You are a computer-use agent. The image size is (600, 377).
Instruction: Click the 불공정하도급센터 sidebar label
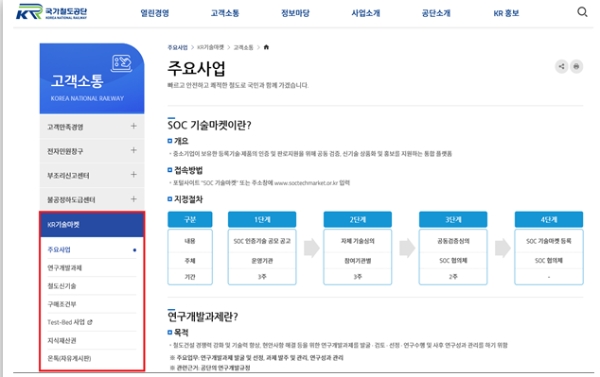tap(71, 200)
